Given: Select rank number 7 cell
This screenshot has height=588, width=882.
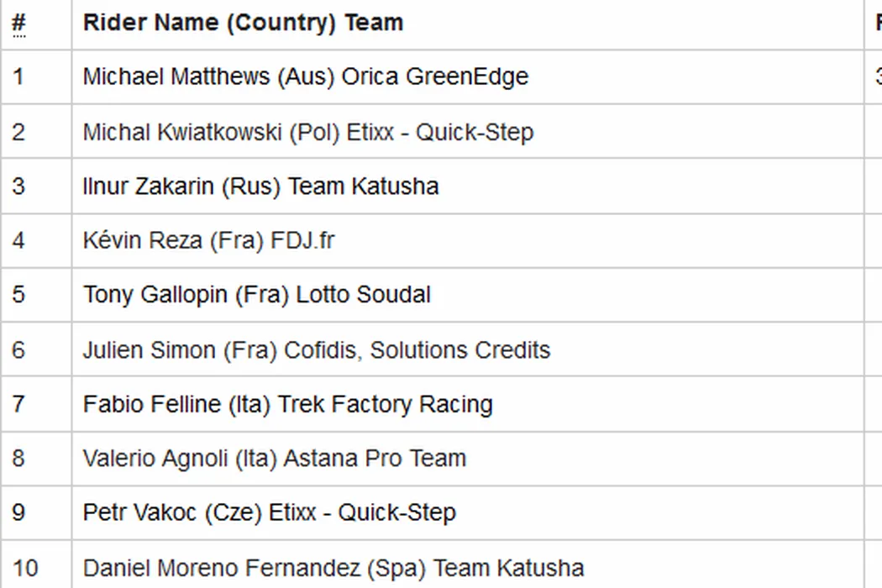Looking at the screenshot, I should (x=18, y=405).
